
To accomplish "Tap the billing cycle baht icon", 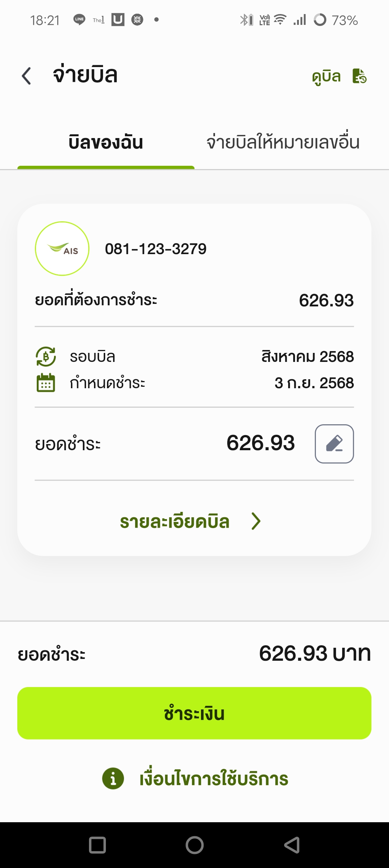I will tap(46, 356).
